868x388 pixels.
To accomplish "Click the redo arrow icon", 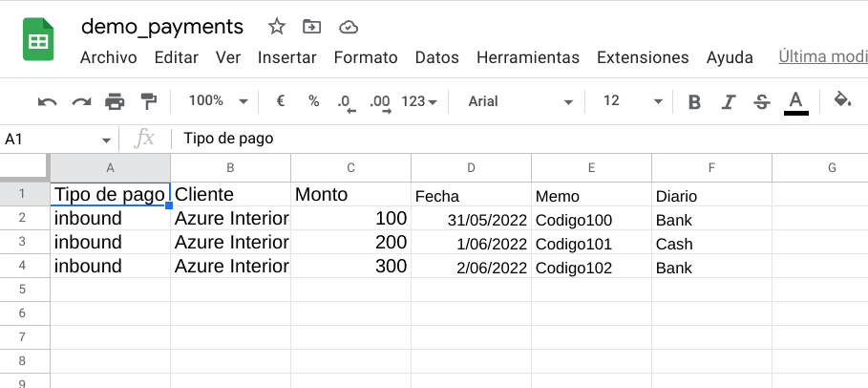I will pos(82,101).
